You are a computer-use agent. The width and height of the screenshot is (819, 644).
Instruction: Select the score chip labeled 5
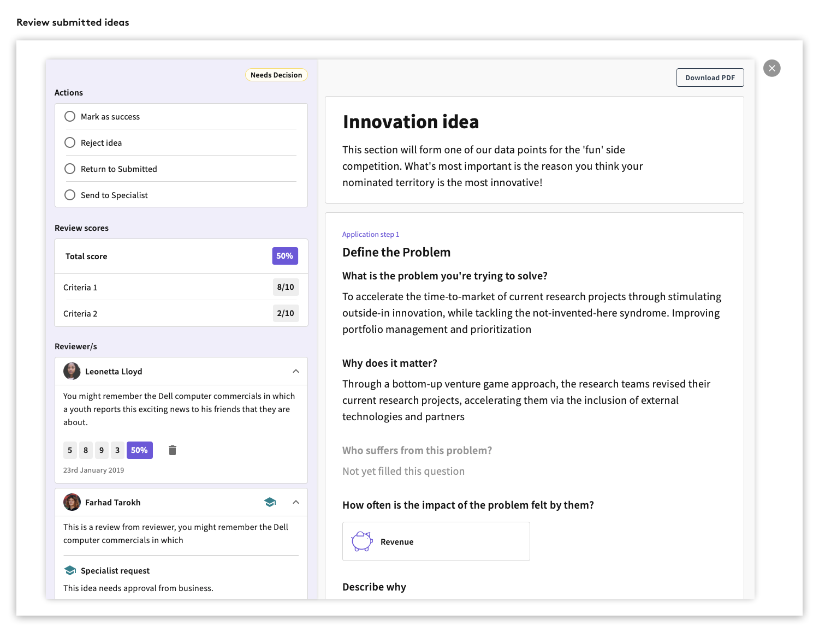(x=70, y=450)
